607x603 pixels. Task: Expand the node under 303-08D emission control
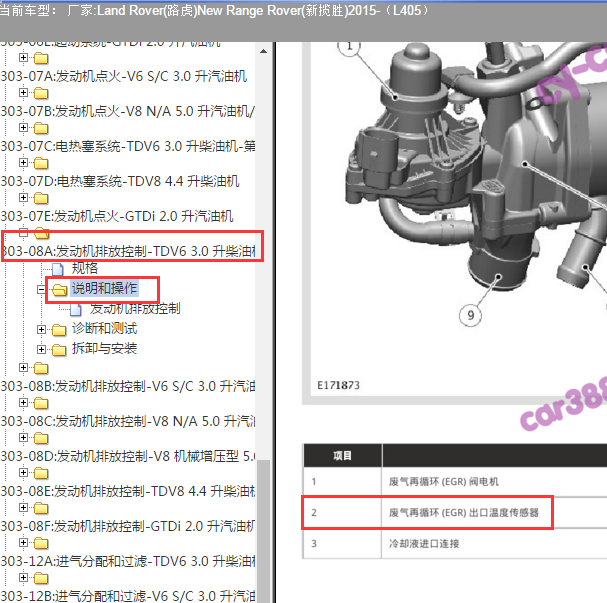pos(24,473)
